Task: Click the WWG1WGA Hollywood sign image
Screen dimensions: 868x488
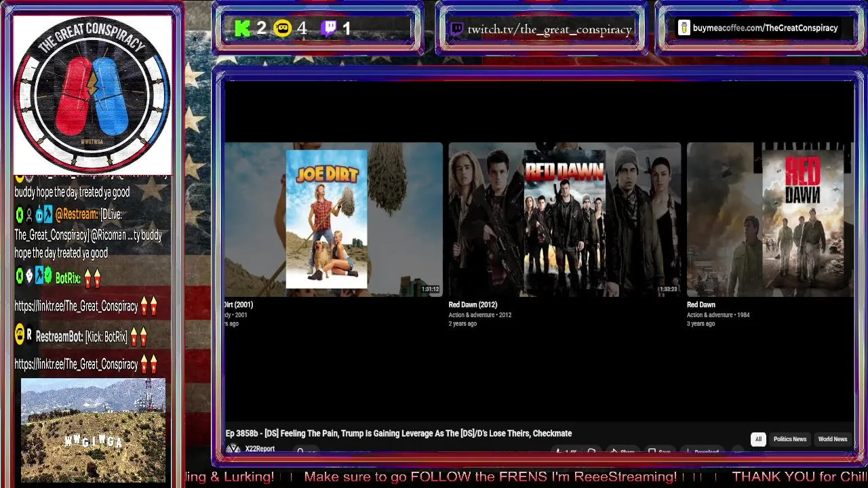Action: coord(93,430)
